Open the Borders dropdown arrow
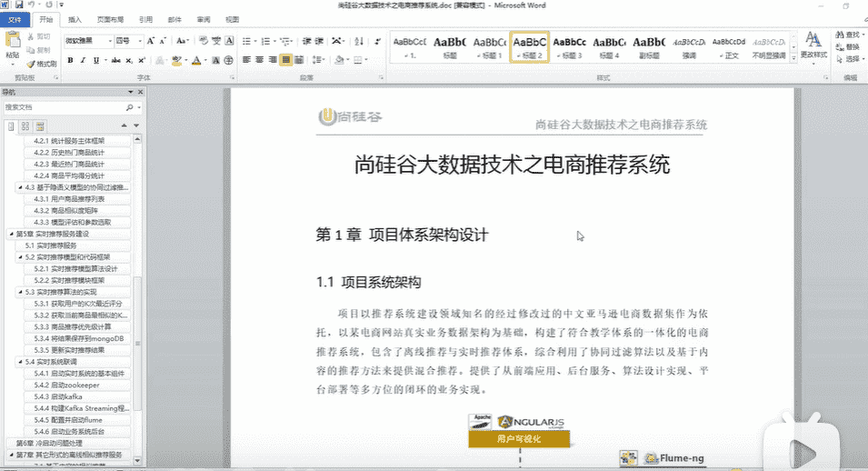The width and height of the screenshot is (868, 471). click(366, 60)
